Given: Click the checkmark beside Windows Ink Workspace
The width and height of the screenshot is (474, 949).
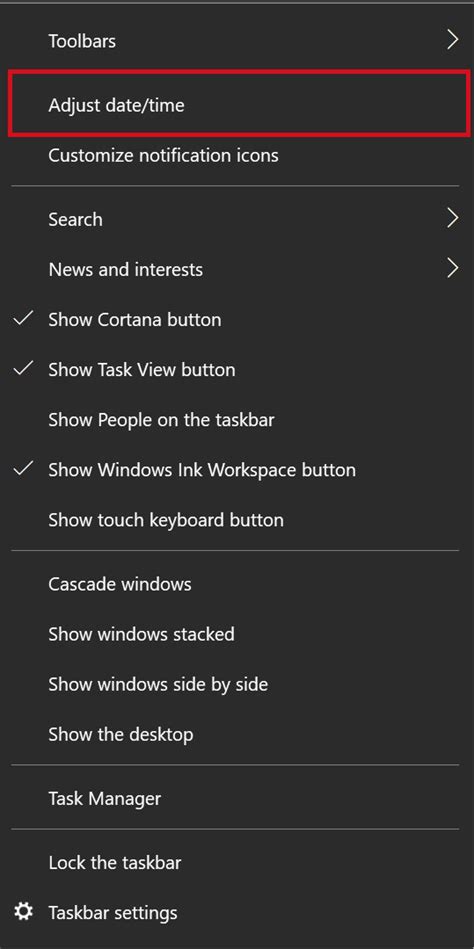Looking at the screenshot, I should coord(23,469).
